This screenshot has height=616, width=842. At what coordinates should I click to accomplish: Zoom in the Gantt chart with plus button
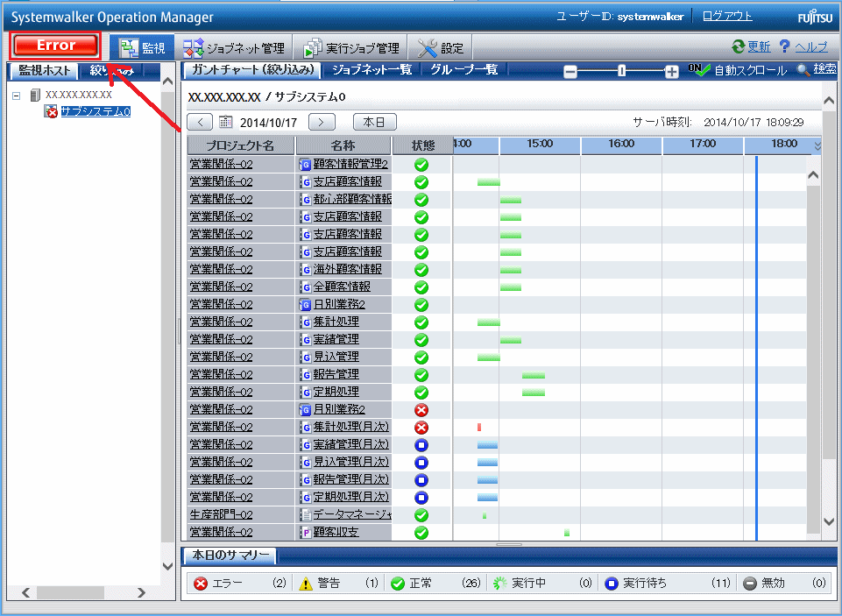(x=671, y=72)
